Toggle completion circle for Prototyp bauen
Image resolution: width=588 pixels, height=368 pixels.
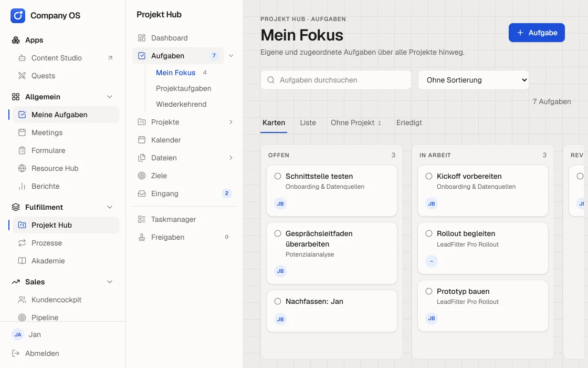[x=428, y=291]
